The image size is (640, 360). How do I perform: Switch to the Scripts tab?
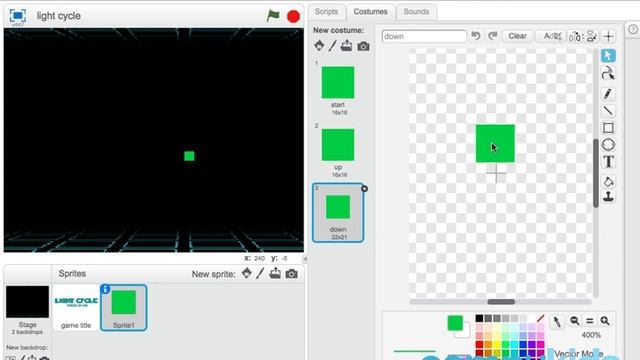326,11
